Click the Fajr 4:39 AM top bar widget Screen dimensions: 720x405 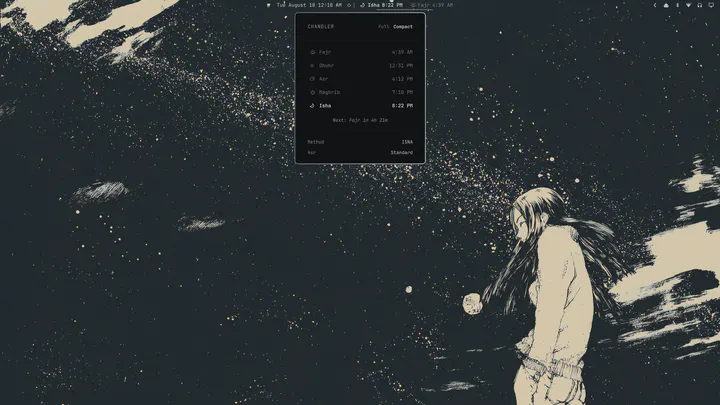pos(432,5)
